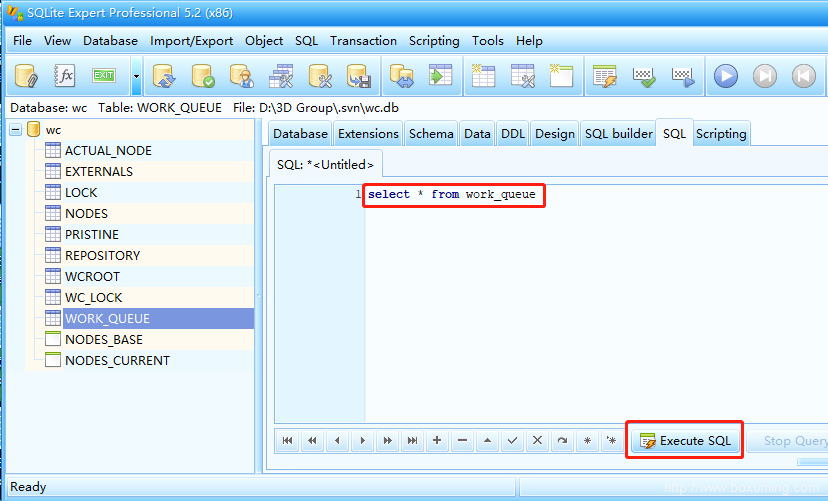Select the WCROOT table in tree

[x=92, y=277]
